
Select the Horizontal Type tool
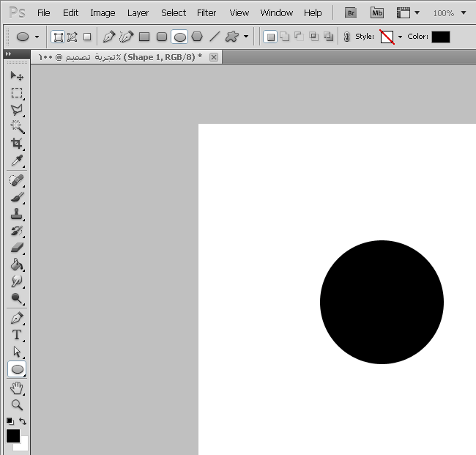(16, 335)
